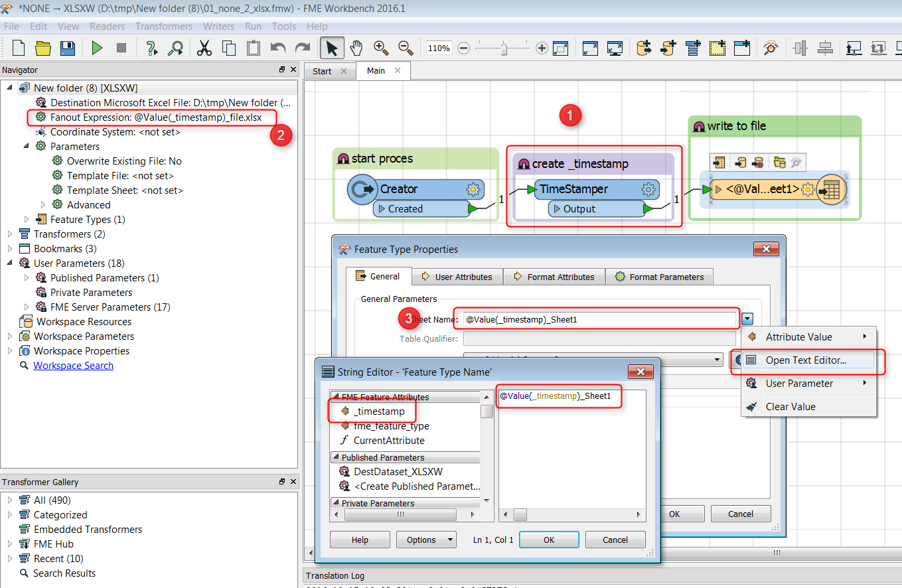Click OK in String Editor

click(x=549, y=540)
